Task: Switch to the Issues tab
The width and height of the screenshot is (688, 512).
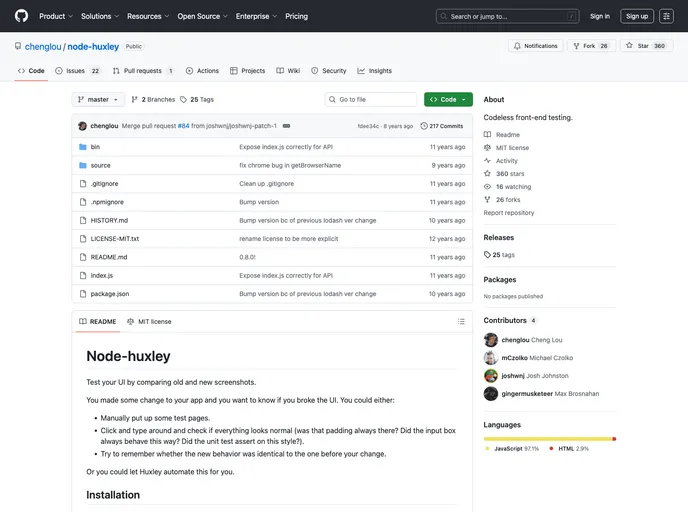Action: tap(78, 71)
